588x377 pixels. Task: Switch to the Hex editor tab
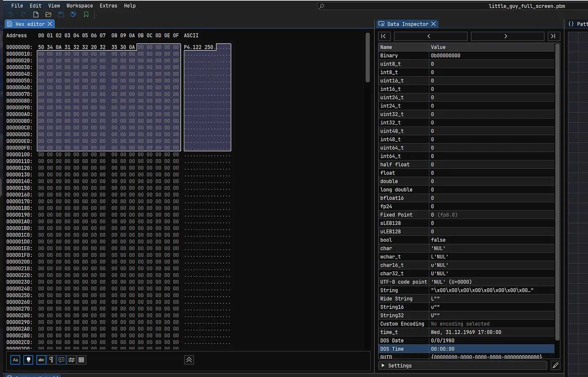coord(30,24)
